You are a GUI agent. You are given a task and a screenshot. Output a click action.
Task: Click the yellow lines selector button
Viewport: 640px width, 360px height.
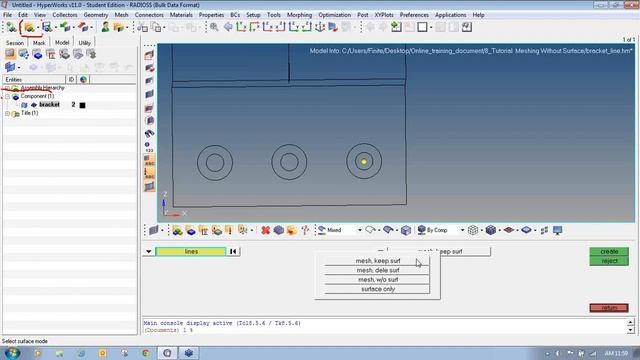pyautogui.click(x=191, y=251)
